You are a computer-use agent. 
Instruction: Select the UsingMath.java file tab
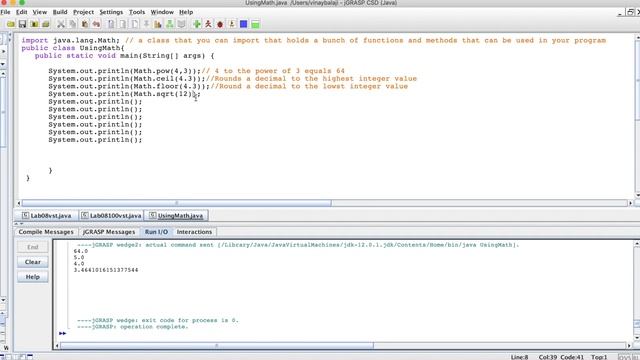(x=176, y=216)
